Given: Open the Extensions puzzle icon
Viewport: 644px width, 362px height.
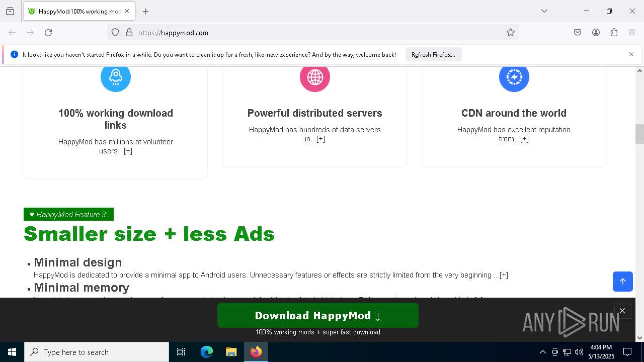Looking at the screenshot, I should point(614,33).
